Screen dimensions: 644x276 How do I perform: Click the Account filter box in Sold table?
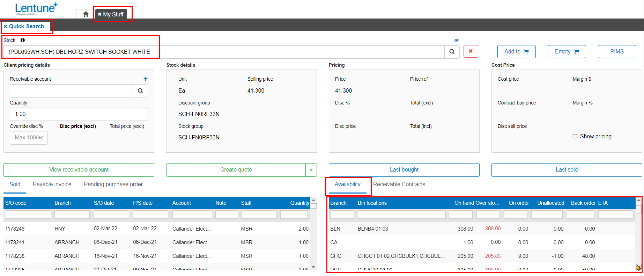pos(192,215)
